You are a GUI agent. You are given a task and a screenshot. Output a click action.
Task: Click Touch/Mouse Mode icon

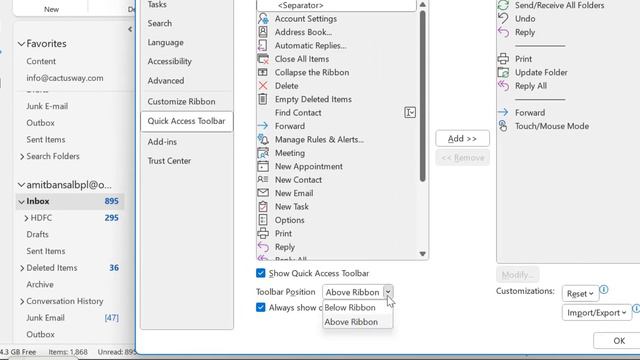[x=503, y=126]
